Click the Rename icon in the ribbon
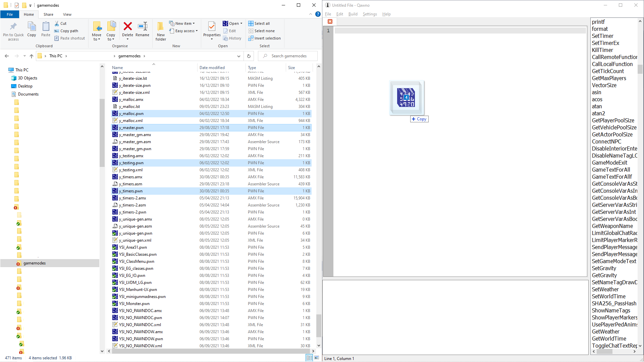Viewport: 644px width, 362px height. point(143,27)
